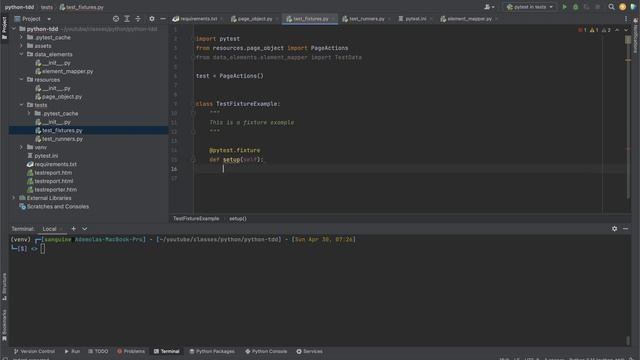Select page_object.py in project tree

[62, 97]
